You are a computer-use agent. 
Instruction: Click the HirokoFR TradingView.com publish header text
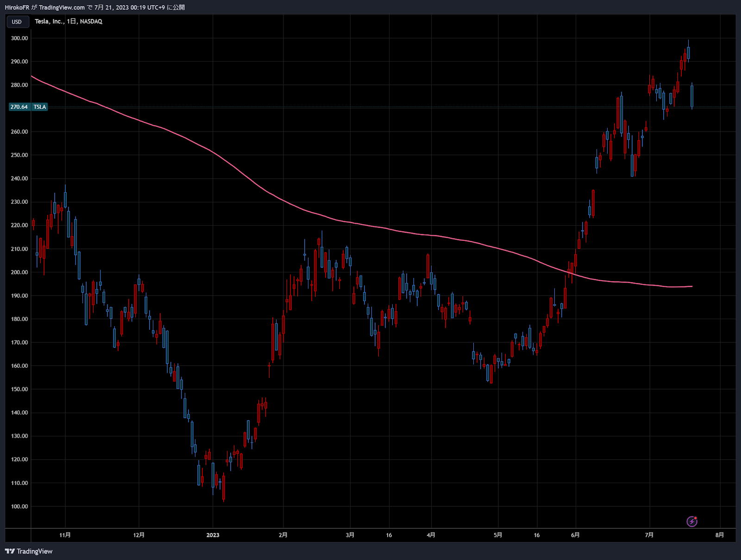95,7
